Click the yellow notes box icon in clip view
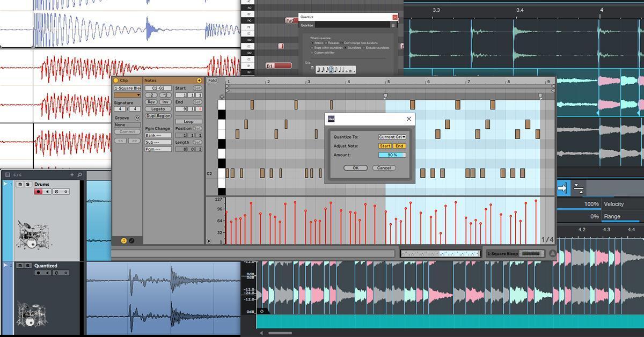Screen dimensions: 644x337 [199, 80]
